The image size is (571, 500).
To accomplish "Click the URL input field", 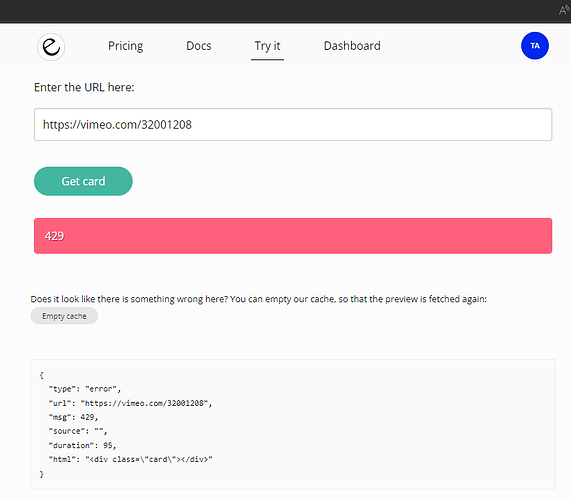I will tap(293, 125).
